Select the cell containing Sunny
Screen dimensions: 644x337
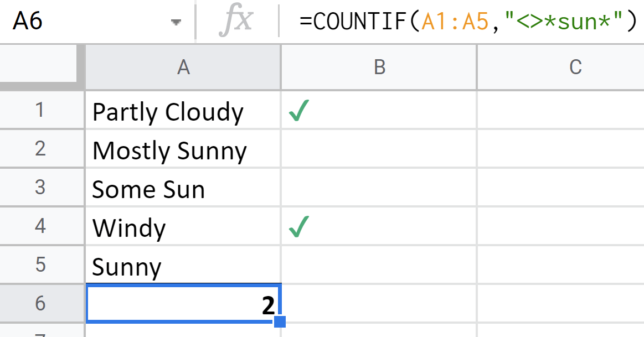(x=183, y=265)
